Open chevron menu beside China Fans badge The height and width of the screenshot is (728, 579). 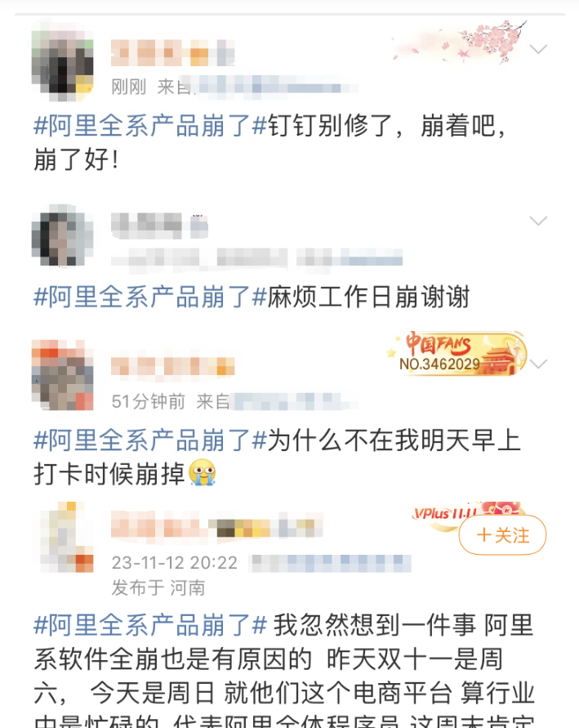pyautogui.click(x=538, y=364)
